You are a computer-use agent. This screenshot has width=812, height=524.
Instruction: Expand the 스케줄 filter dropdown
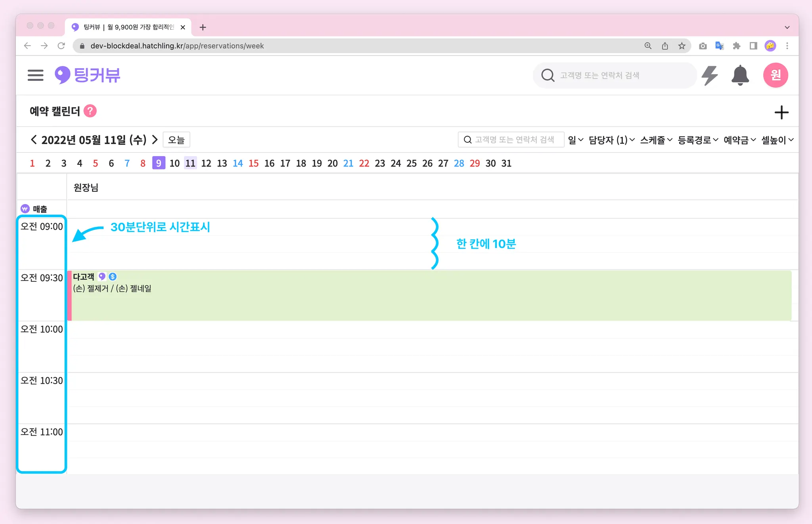tap(656, 140)
